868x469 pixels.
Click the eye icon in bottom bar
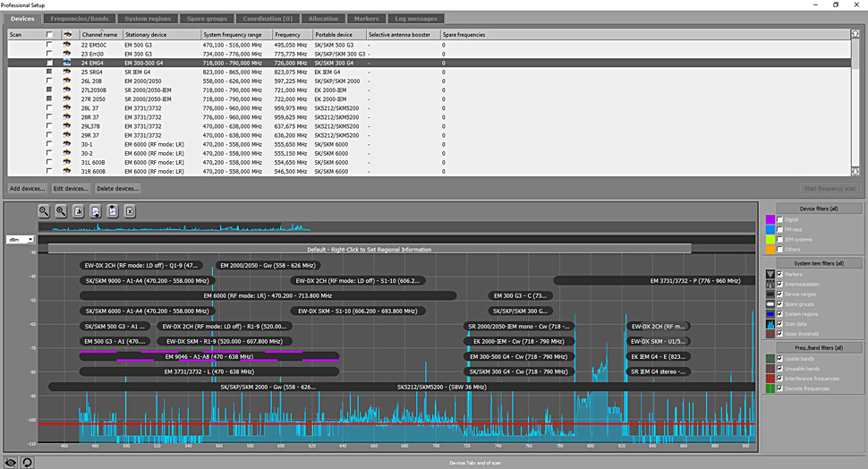(10, 463)
